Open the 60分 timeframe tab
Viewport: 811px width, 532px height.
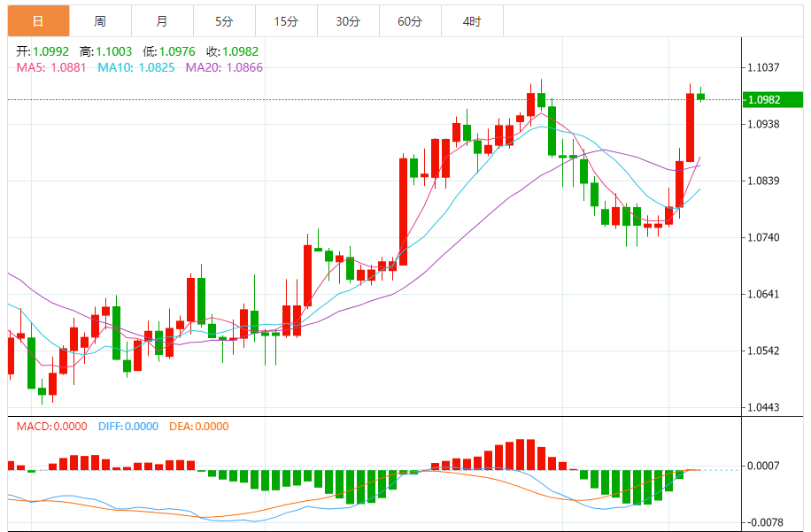point(411,21)
